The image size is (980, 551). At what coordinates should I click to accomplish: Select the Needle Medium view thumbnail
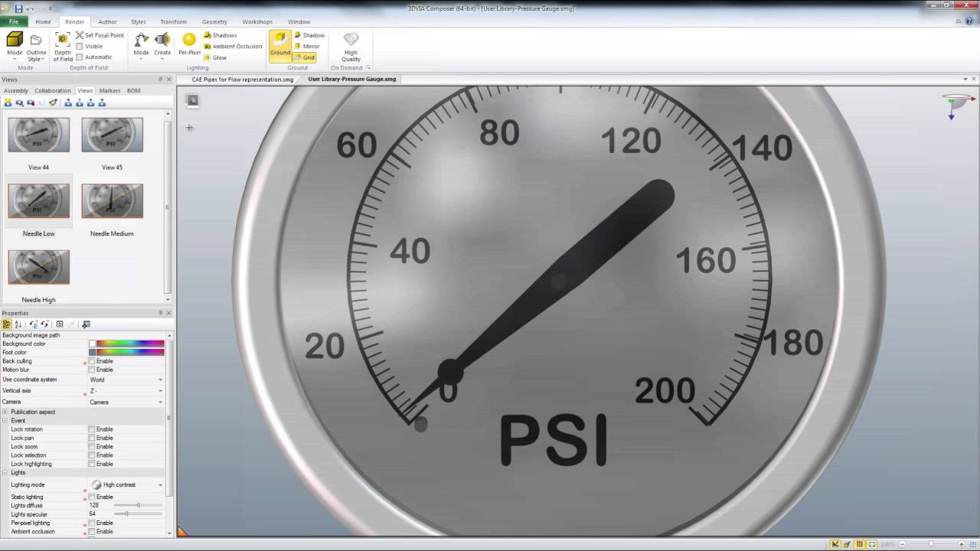point(112,201)
